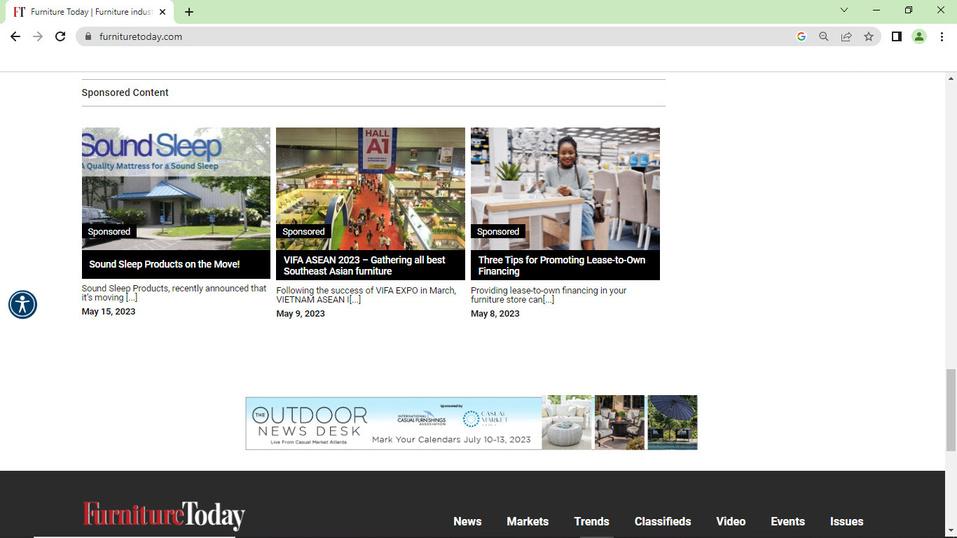
Task: Open Classifieds in footer navigation
Action: [662, 522]
